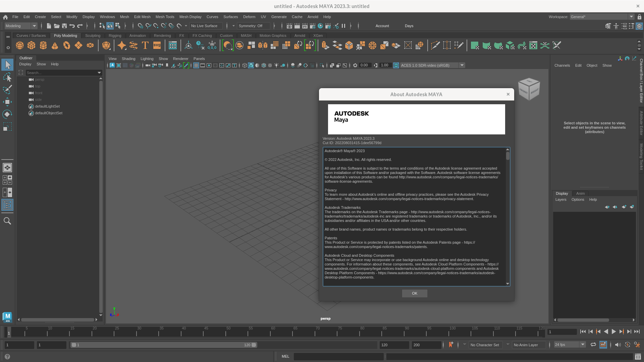Toggle workspace lock icon
This screenshot has width=644, height=362.
[639, 17]
